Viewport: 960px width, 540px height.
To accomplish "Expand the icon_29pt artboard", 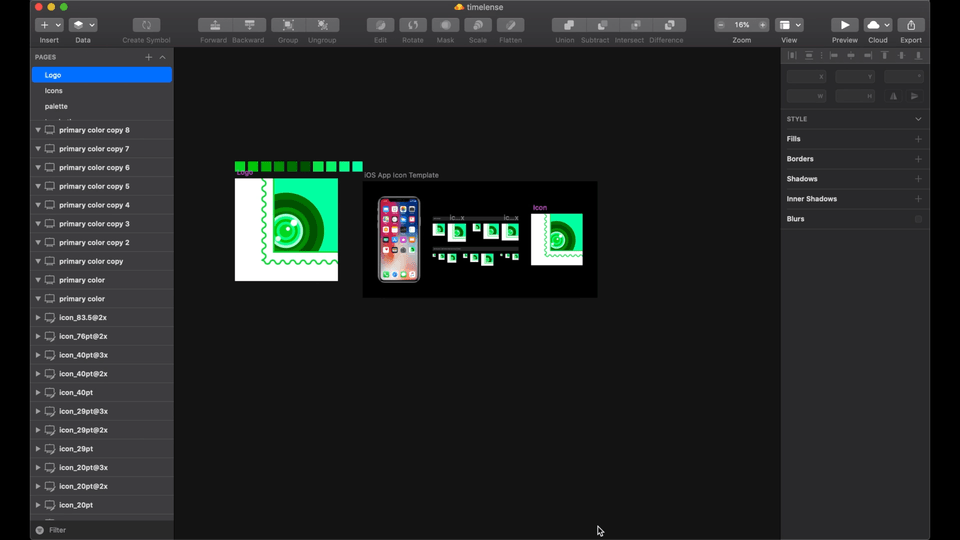I will [38, 449].
